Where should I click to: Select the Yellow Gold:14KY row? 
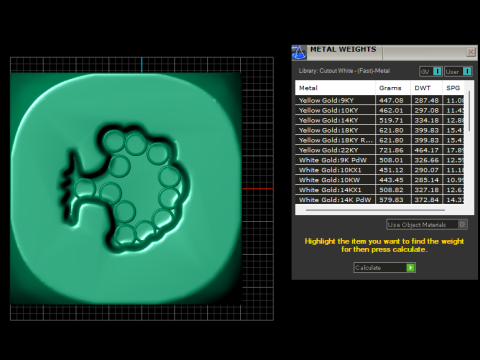tap(379, 120)
